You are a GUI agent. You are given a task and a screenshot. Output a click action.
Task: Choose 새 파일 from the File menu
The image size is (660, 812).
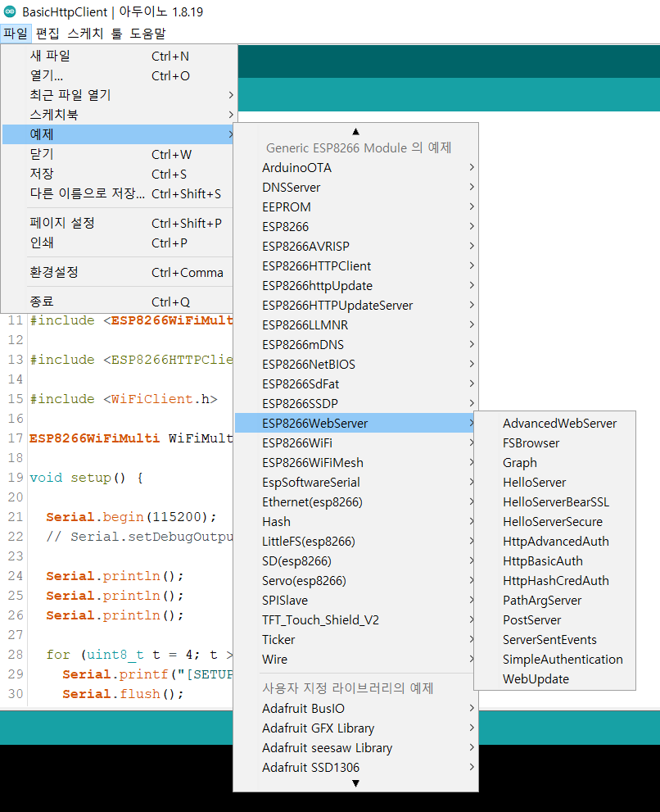click(x=119, y=56)
